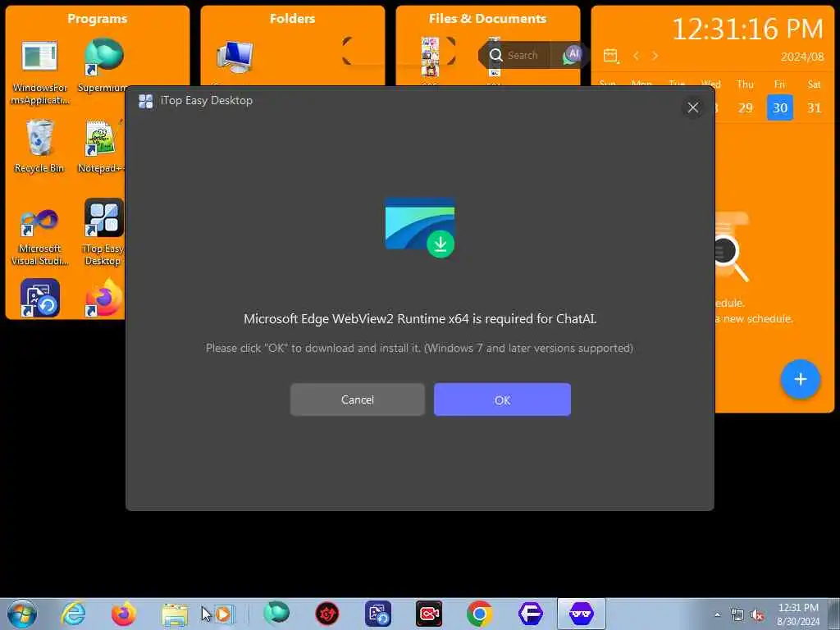Go to previous month in calendar widget
This screenshot has width=840, height=630.
coord(636,56)
